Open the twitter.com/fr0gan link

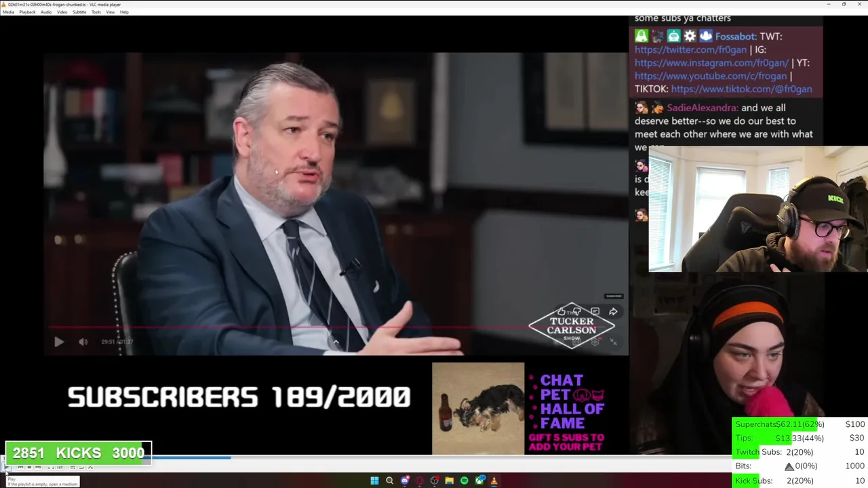click(x=690, y=49)
